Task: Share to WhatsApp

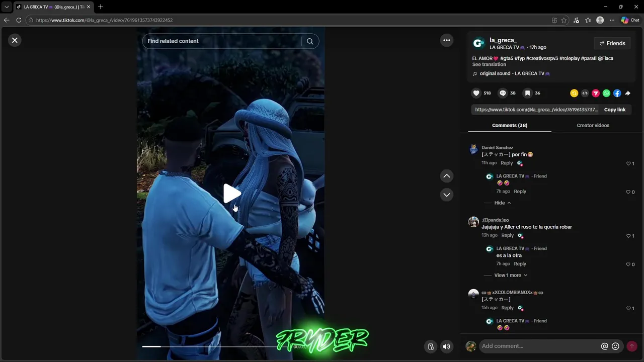Action: pyautogui.click(x=606, y=93)
